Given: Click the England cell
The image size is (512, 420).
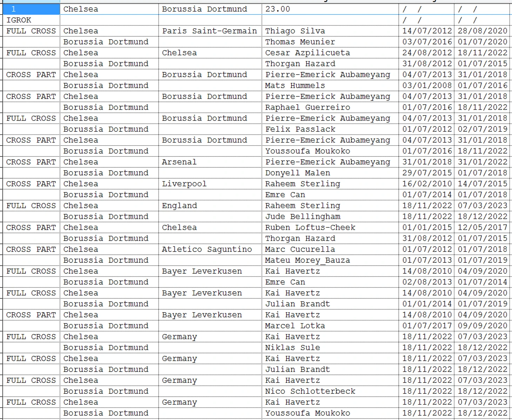Looking at the screenshot, I should point(210,205).
